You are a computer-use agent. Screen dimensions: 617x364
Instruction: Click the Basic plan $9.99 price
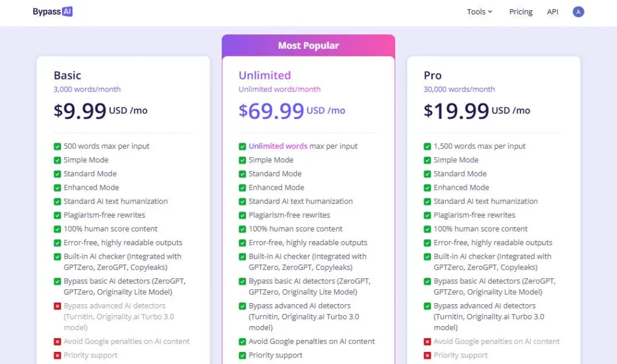(x=80, y=111)
